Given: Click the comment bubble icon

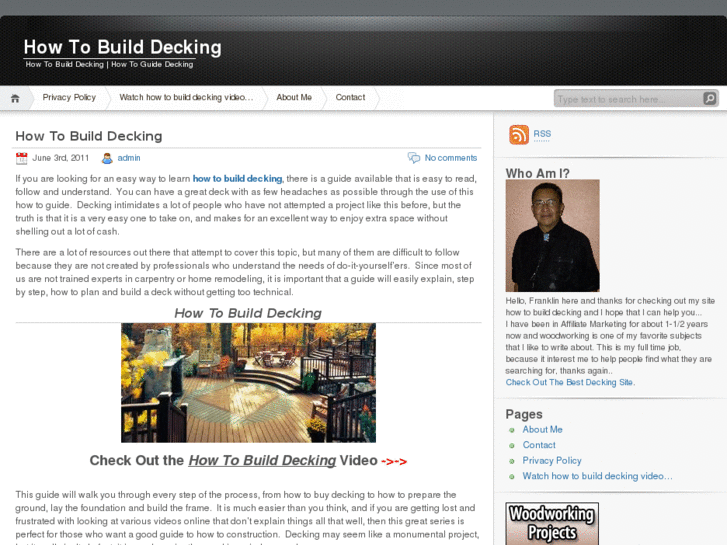Looking at the screenshot, I should pos(414,158).
